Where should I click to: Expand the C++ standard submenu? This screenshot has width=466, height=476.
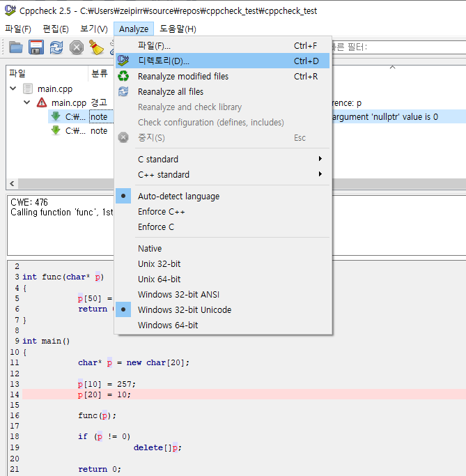[223, 174]
